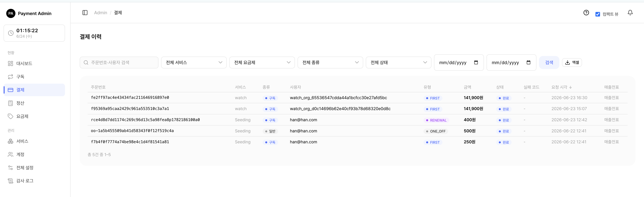Click timestamp 2026-06-23 16:30
This screenshot has height=197, width=644.
tap(569, 98)
